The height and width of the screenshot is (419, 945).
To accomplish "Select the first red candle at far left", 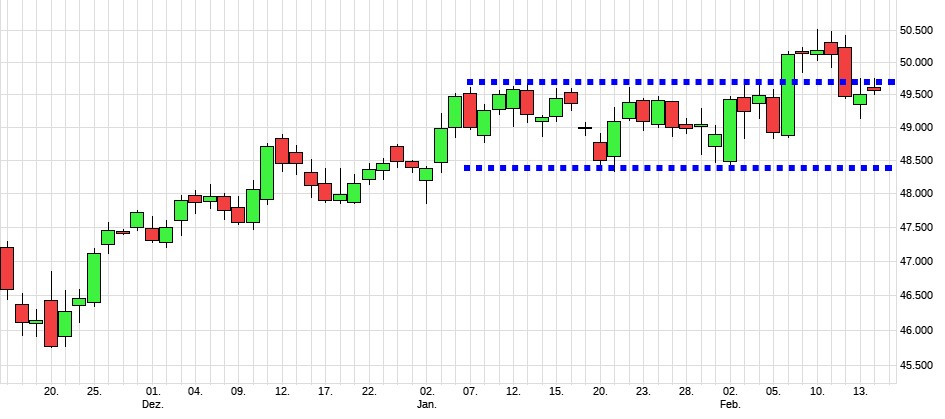I will 7,267.
